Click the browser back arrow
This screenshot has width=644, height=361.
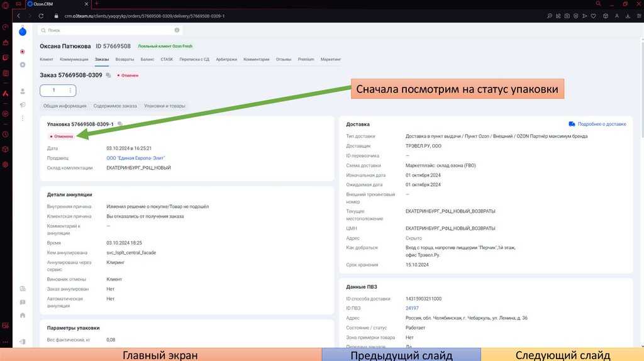pyautogui.click(x=18, y=16)
